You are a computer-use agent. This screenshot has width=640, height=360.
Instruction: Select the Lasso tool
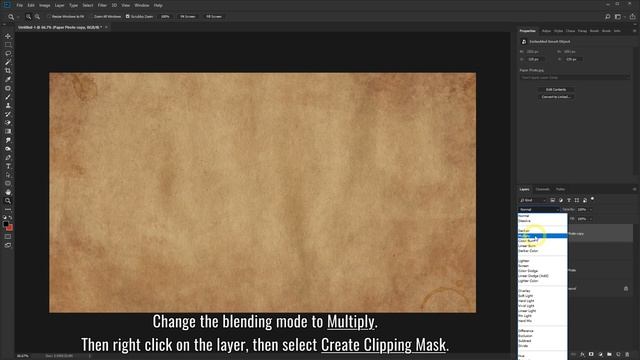tap(8, 53)
